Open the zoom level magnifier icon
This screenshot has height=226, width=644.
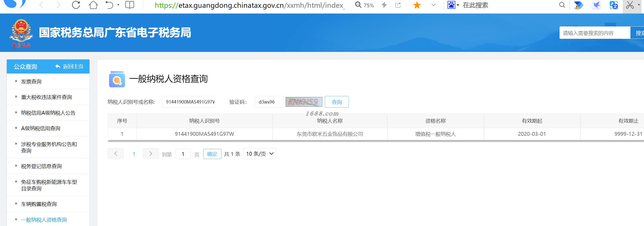click(358, 5)
